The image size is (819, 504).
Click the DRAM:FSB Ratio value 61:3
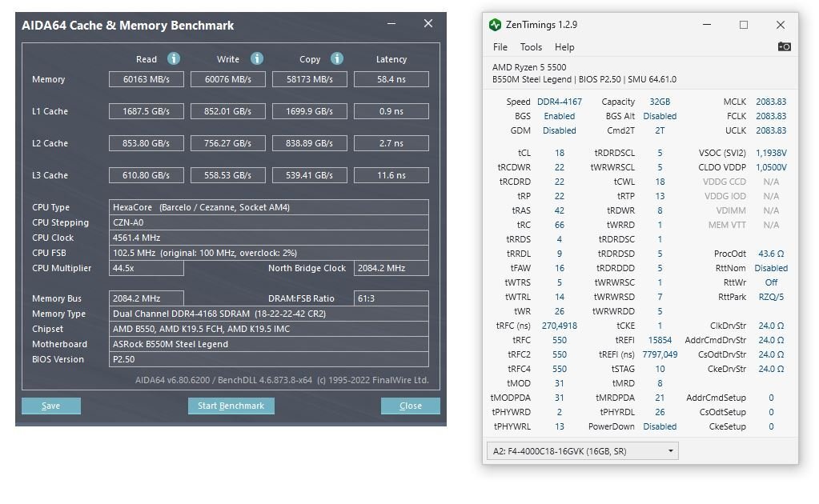point(391,298)
